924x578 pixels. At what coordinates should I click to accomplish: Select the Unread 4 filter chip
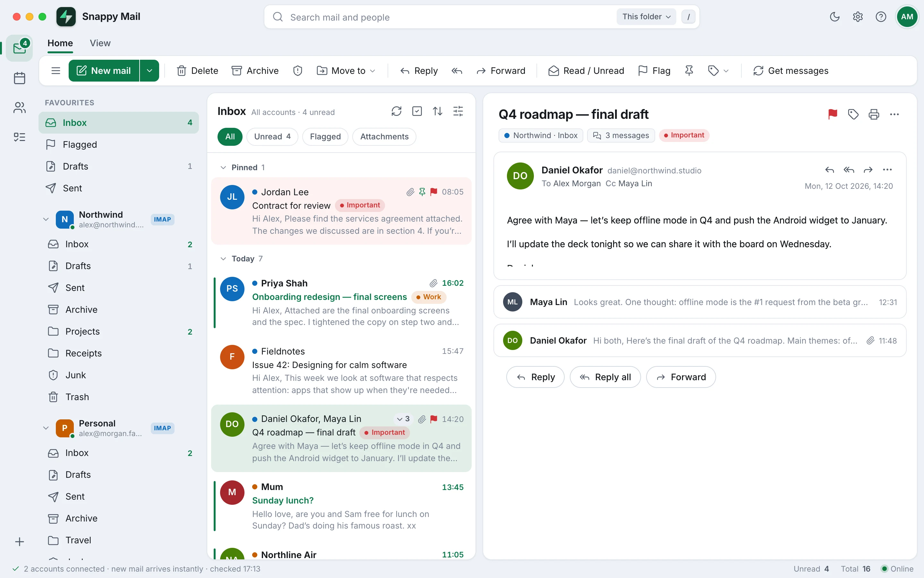(x=272, y=136)
